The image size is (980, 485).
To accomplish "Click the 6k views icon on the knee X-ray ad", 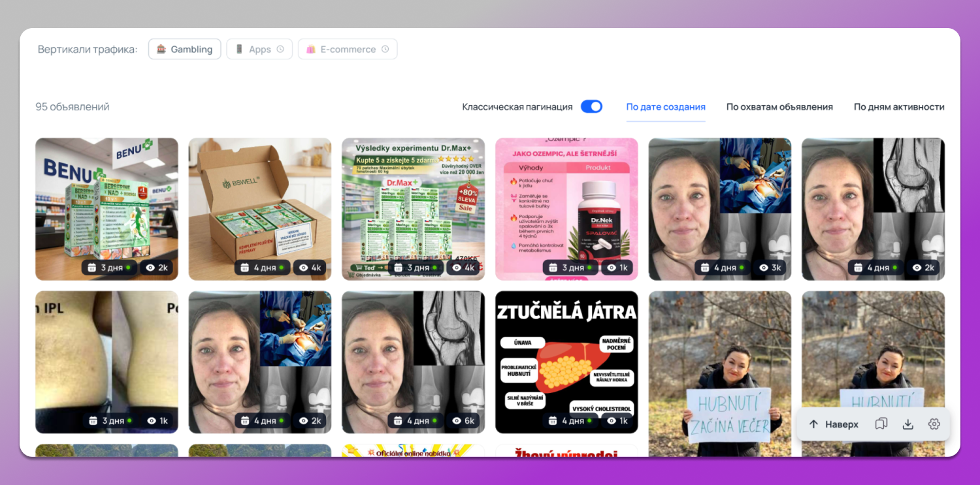I will 455,420.
